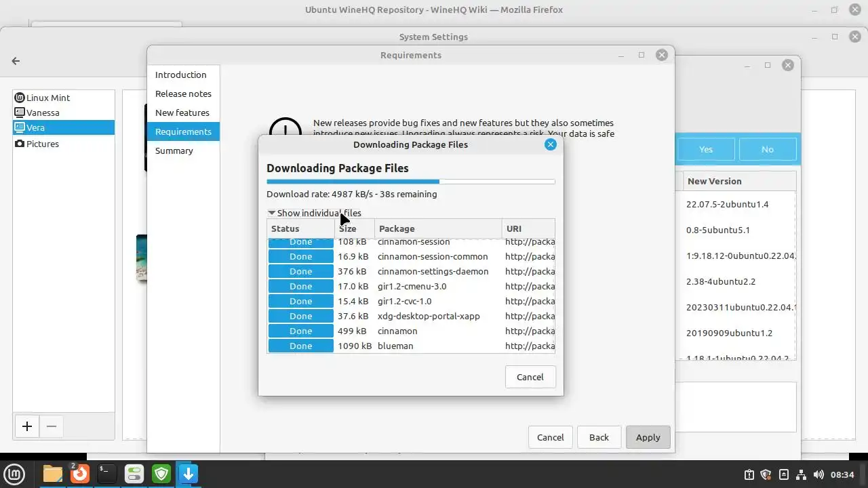The width and height of the screenshot is (868, 488).
Task: Click the clipboard tray icon
Action: [749, 474]
